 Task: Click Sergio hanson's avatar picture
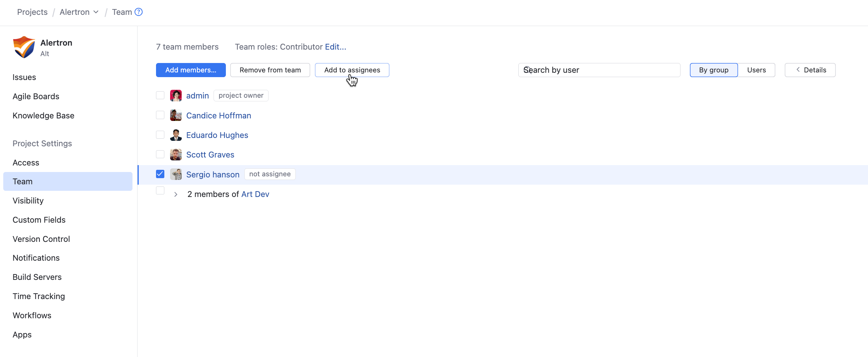click(176, 174)
